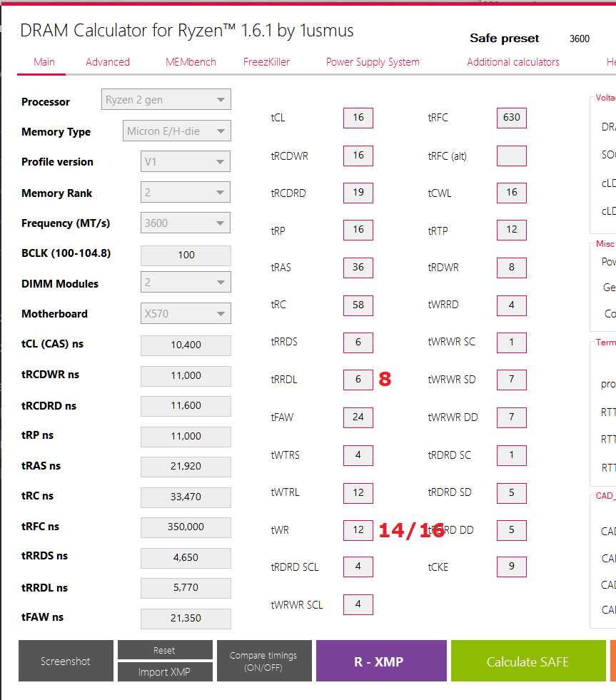Click the tRC ns field

point(186,497)
